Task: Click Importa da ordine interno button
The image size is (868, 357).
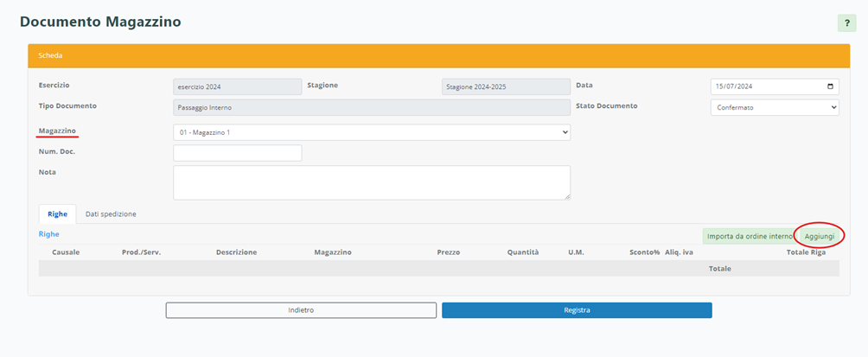Action: coord(749,236)
